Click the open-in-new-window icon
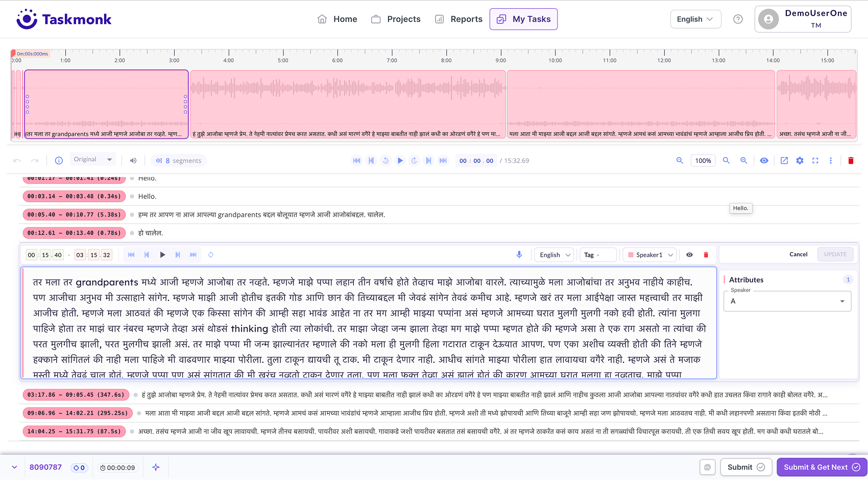The height and width of the screenshot is (480, 868). click(x=784, y=160)
